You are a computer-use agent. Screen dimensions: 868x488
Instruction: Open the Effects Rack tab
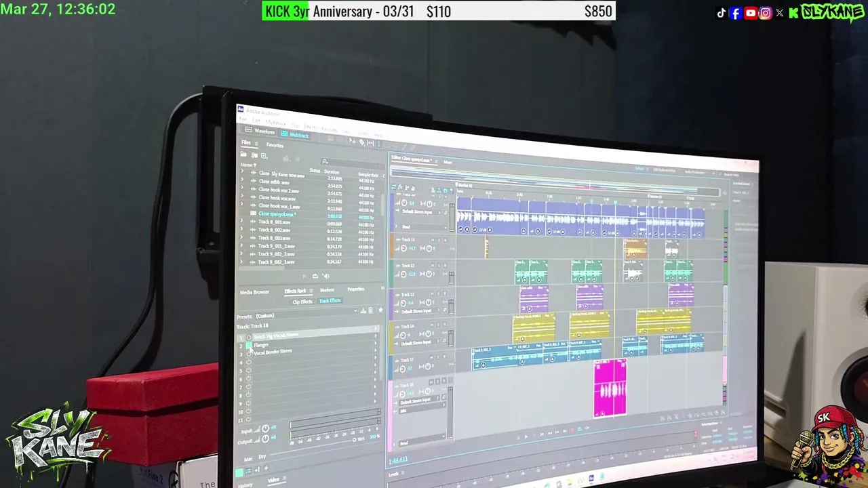(x=296, y=291)
